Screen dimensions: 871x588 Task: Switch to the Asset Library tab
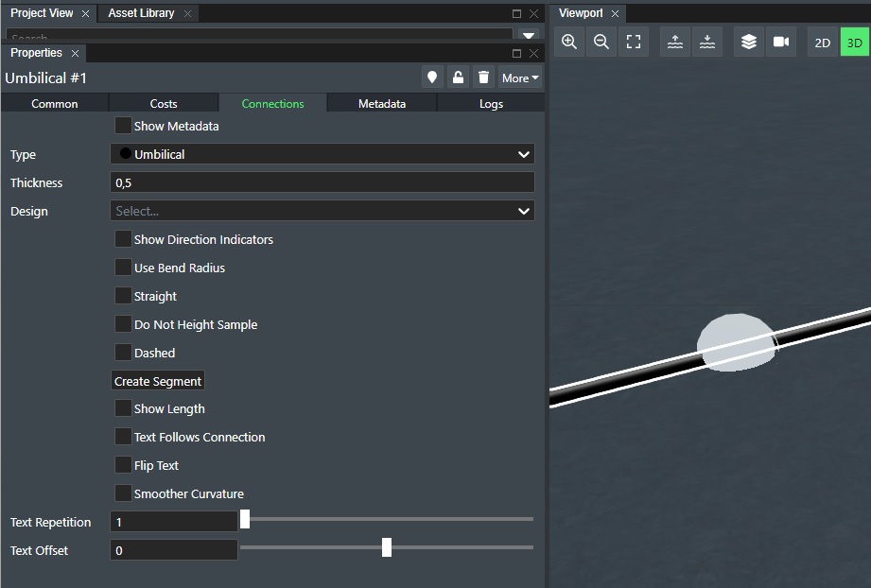pos(141,13)
